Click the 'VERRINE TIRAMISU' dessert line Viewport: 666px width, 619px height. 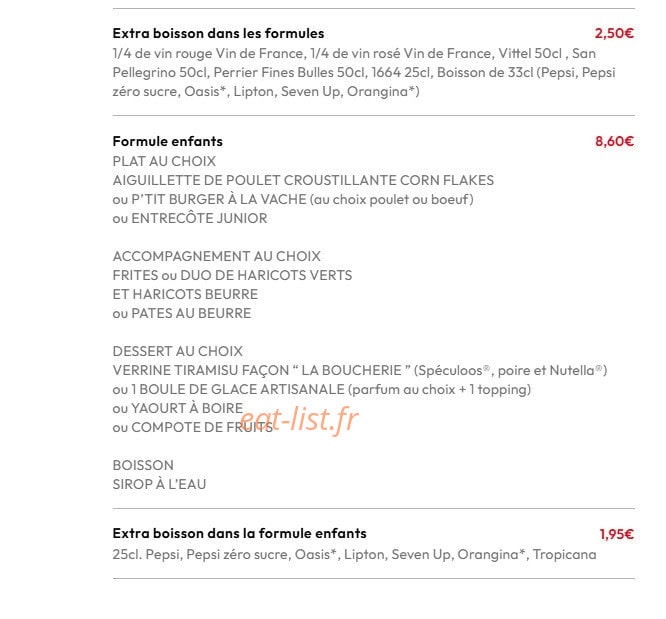360,370
